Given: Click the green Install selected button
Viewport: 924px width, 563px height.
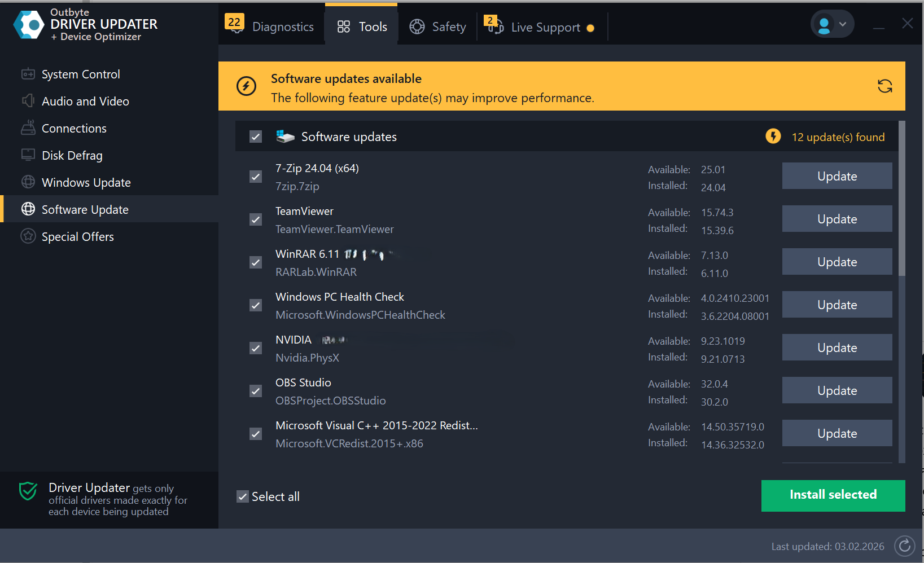Looking at the screenshot, I should click(833, 495).
